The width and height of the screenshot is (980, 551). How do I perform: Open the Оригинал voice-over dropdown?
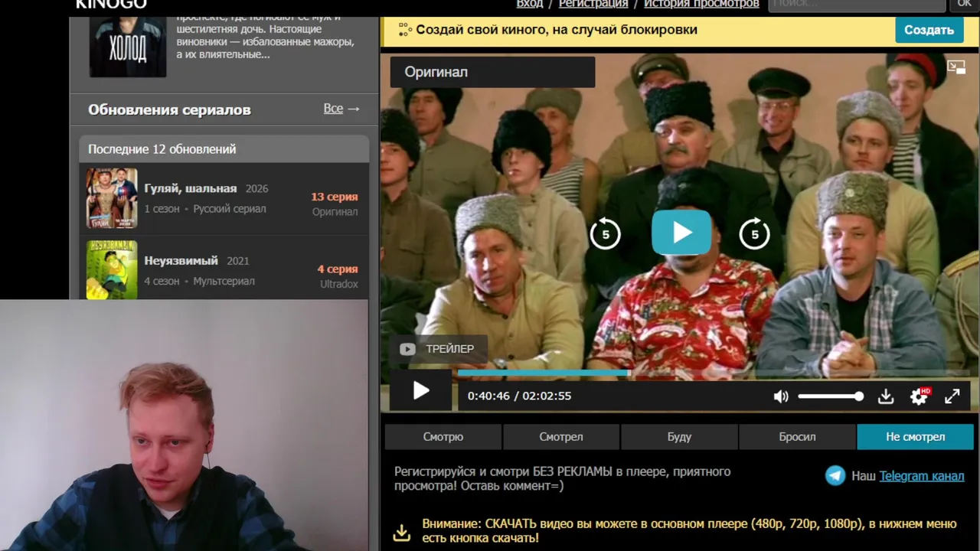[x=492, y=72]
